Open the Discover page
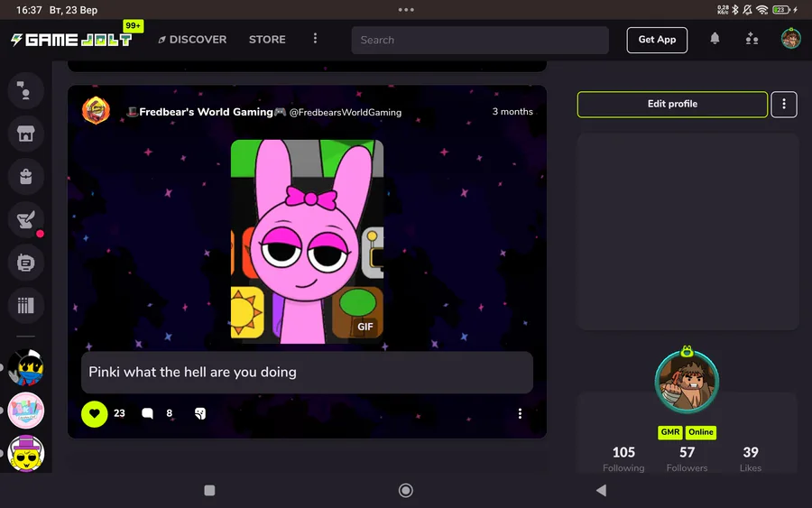 click(192, 40)
